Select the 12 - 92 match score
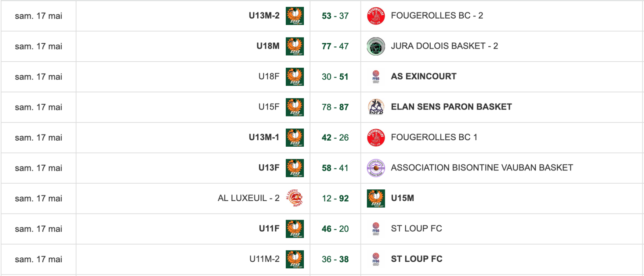Image resolution: width=644 pixels, height=276 pixels. pyautogui.click(x=335, y=198)
